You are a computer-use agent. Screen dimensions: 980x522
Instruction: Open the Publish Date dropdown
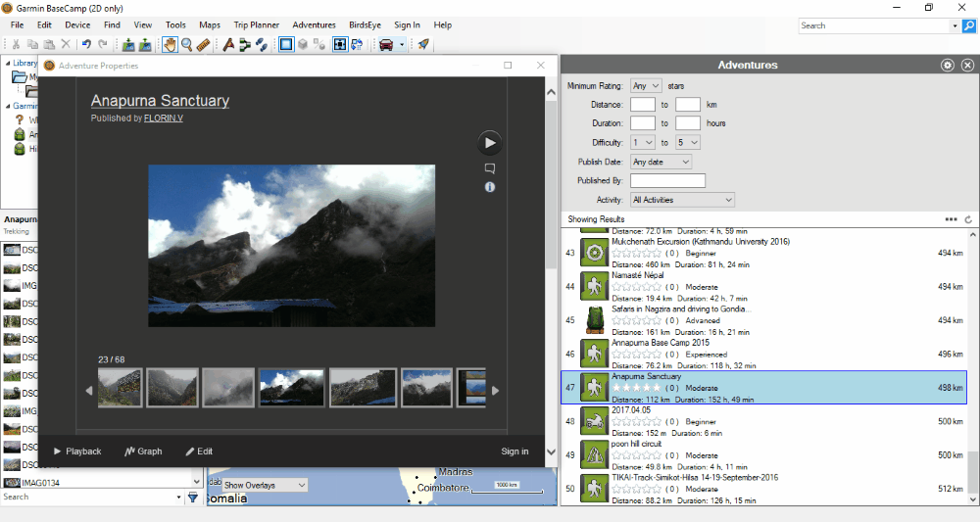661,162
